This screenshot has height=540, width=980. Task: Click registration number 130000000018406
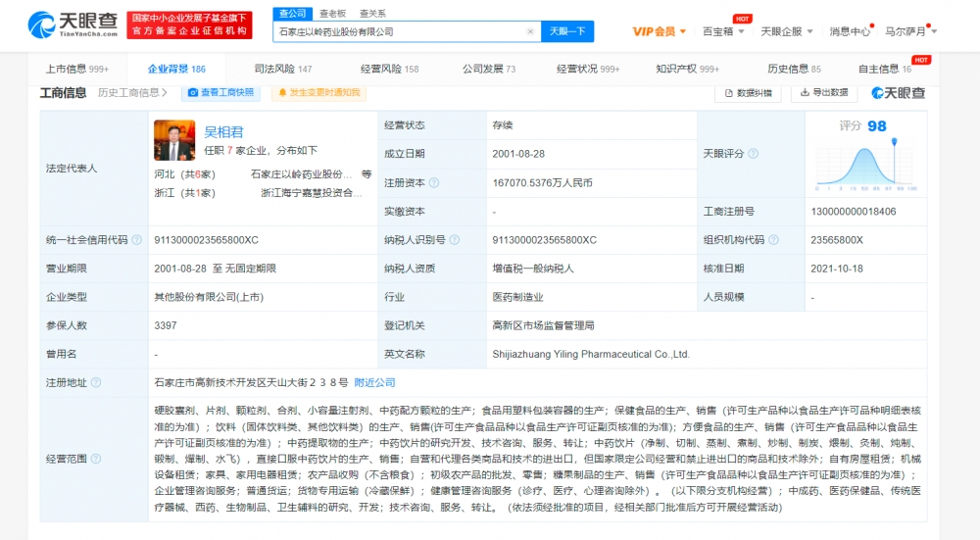(854, 212)
